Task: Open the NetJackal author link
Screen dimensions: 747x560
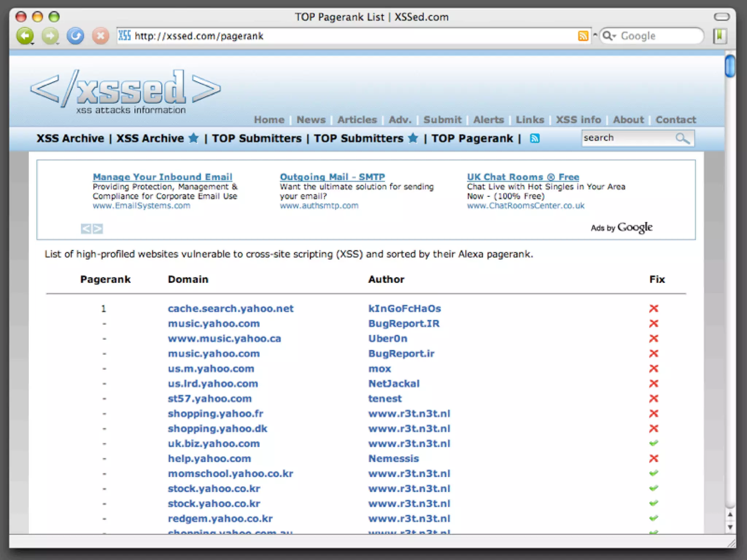Action: point(394,384)
